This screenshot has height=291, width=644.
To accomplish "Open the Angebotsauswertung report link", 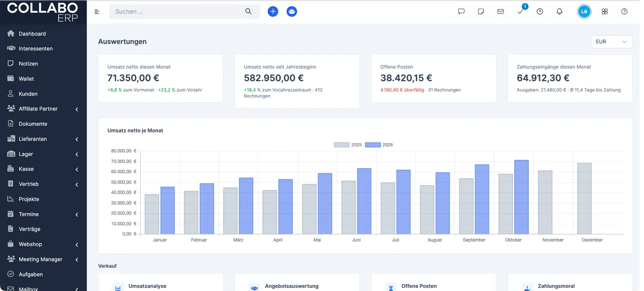I will pyautogui.click(x=292, y=286).
